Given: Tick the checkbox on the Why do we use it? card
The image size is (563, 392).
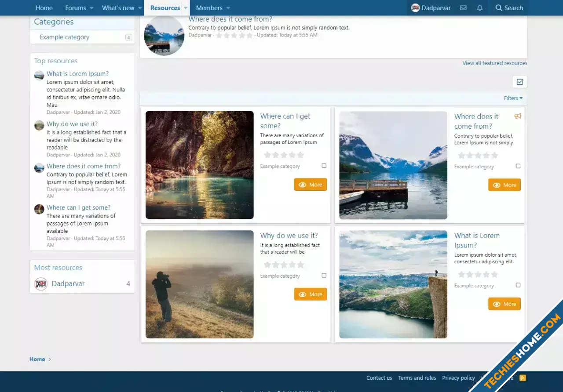Looking at the screenshot, I should click(324, 276).
